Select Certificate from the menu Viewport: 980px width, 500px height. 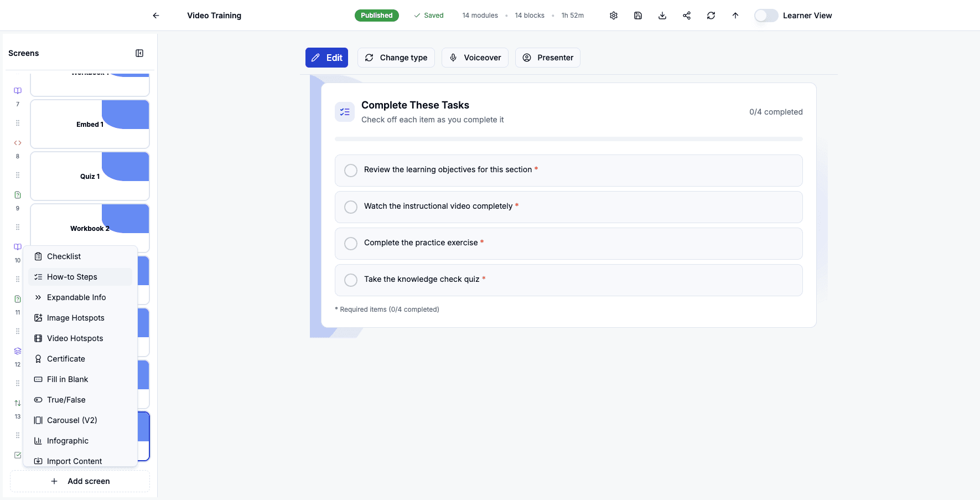point(80,359)
